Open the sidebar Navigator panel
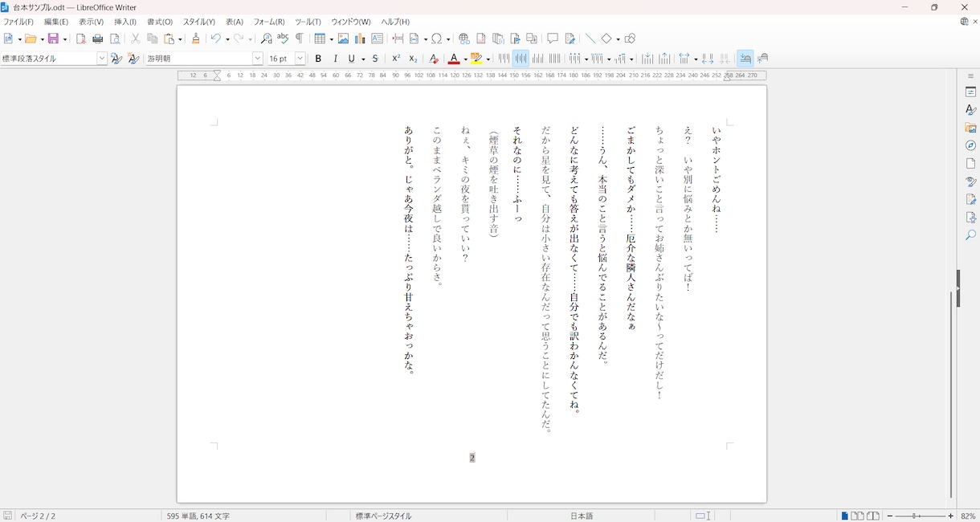This screenshot has height=522, width=980. point(970,145)
